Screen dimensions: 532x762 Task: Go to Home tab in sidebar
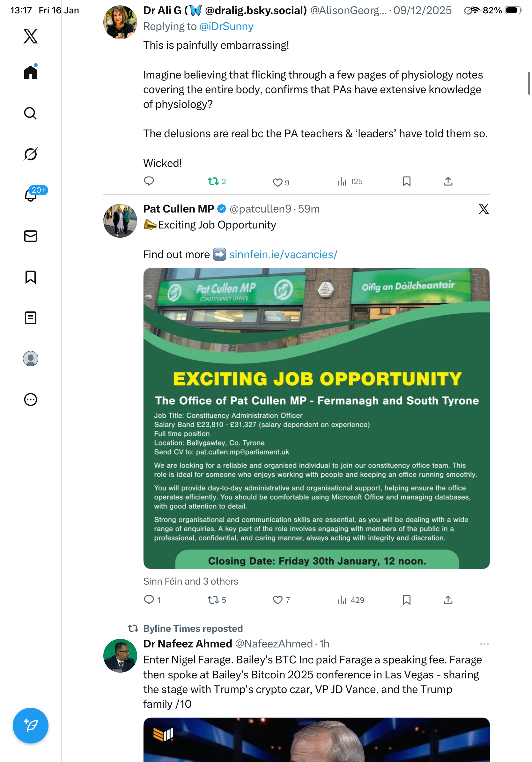[x=31, y=72]
